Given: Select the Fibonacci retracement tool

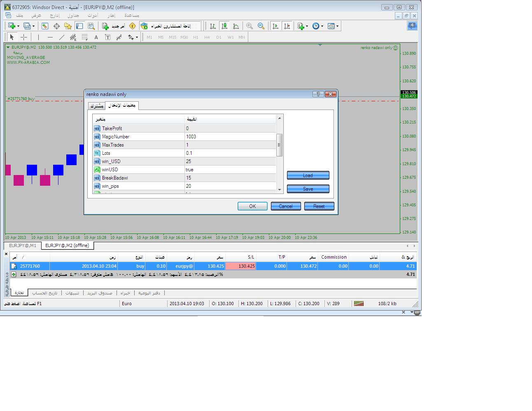Looking at the screenshot, I should 84,37.
